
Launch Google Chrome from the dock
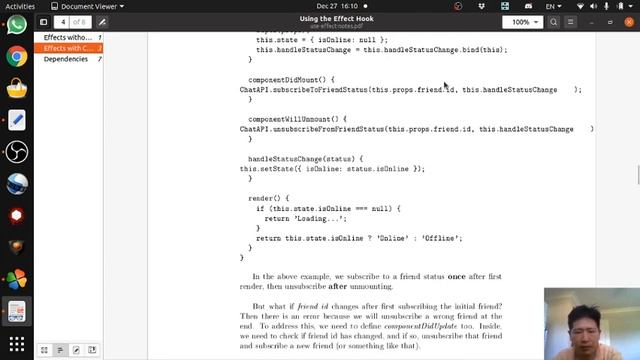point(17,56)
